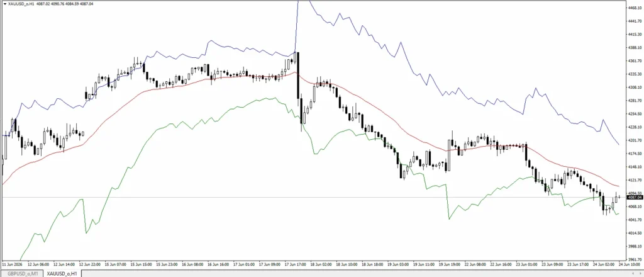The image size is (644, 277).
Task: Click the 4335.30 price scale label
Action: [x=635, y=74]
